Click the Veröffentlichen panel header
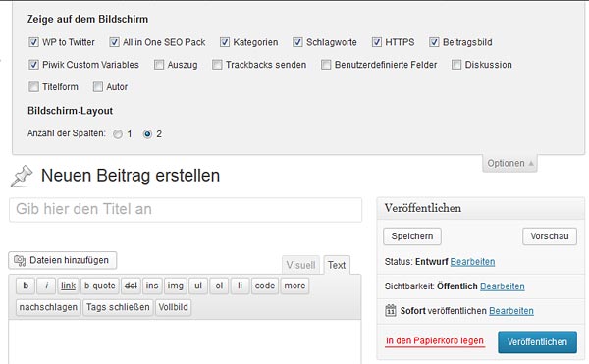The height and width of the screenshot is (364, 589). [480, 208]
